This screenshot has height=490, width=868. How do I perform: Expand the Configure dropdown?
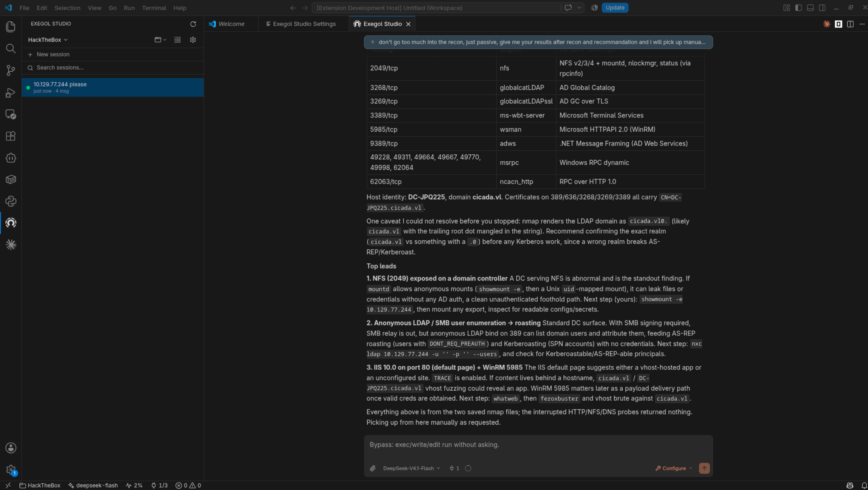tap(674, 468)
